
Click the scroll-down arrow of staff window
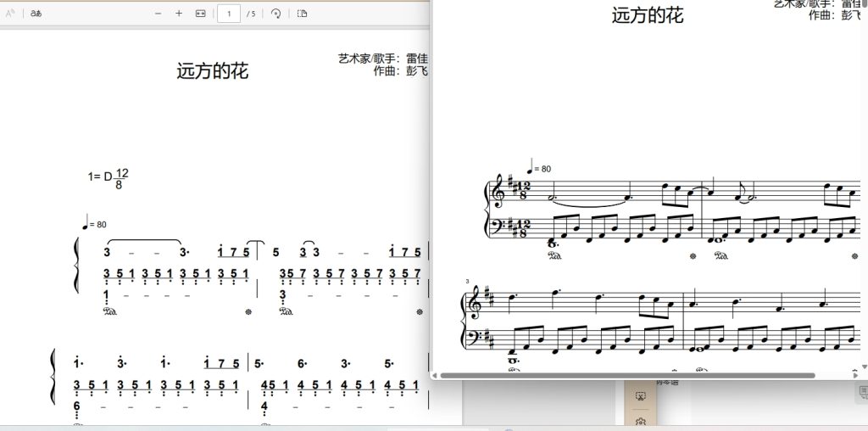(x=865, y=367)
